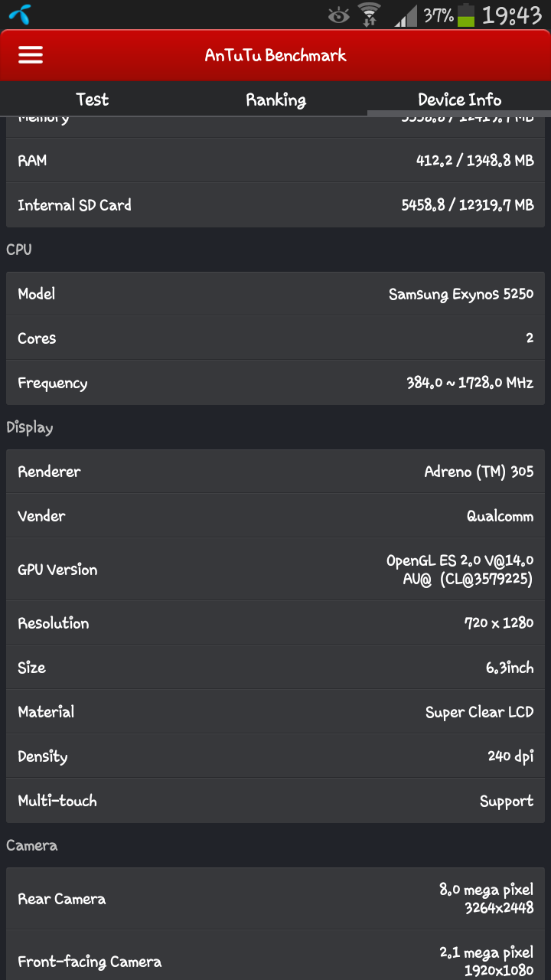The image size is (551, 980).
Task: Tap the CPU Model row
Action: click(275, 294)
